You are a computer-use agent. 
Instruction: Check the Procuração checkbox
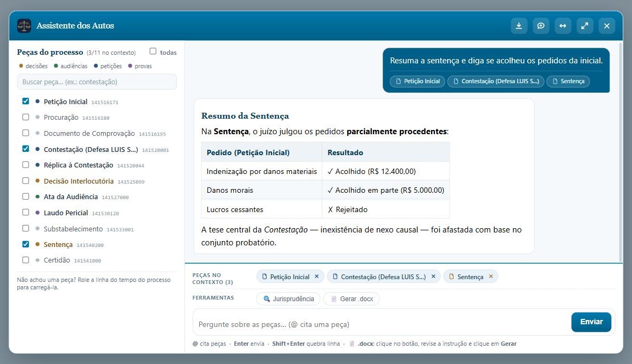click(26, 117)
